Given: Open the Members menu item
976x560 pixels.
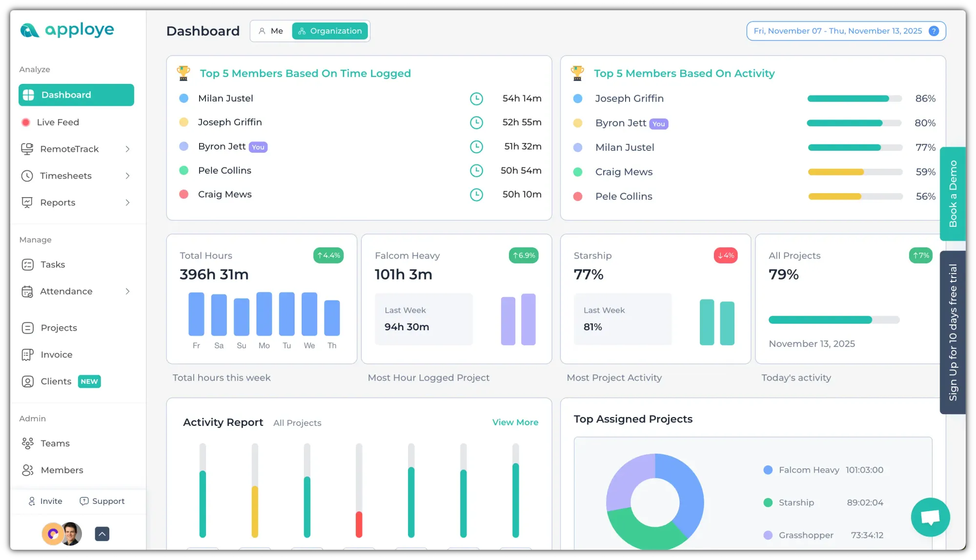Looking at the screenshot, I should point(62,470).
